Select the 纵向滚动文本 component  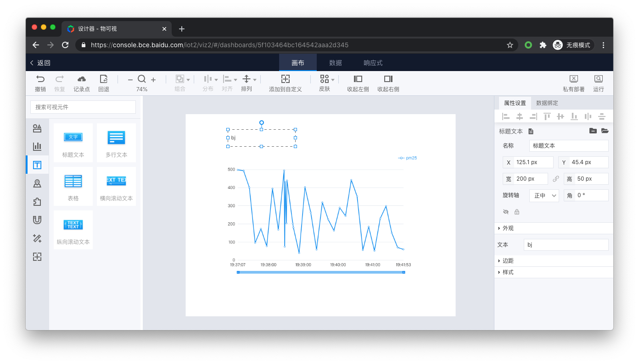click(73, 230)
